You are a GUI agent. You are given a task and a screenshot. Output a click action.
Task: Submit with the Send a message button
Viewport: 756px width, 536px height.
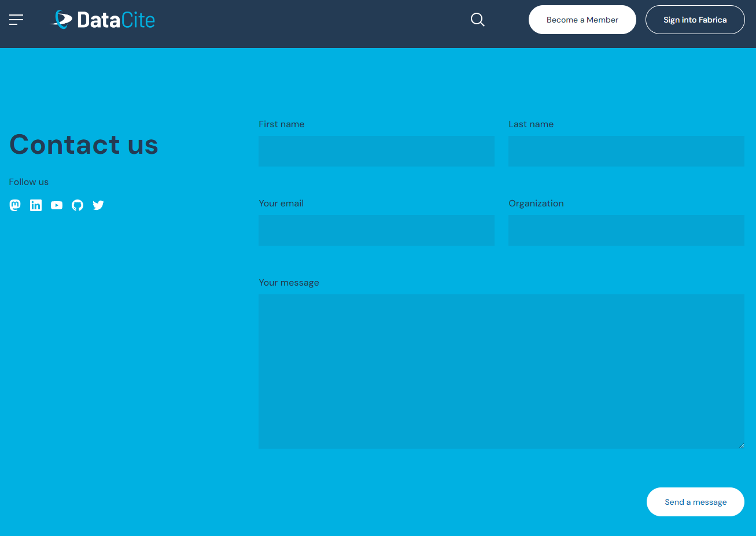coord(695,502)
